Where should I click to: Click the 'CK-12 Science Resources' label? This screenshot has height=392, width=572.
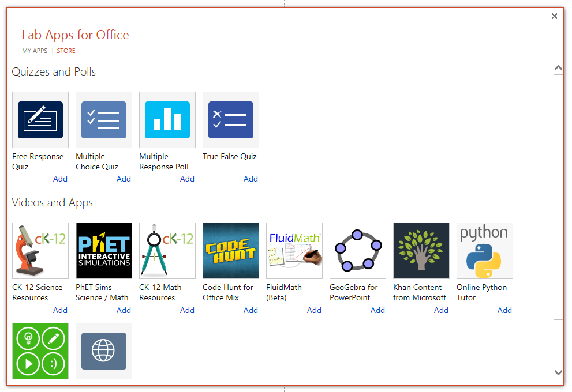coord(37,292)
